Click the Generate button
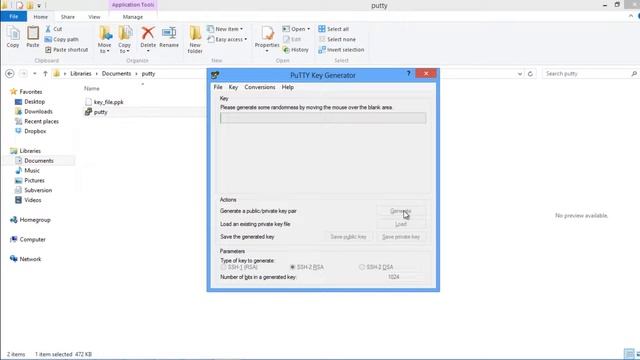 coord(401,211)
